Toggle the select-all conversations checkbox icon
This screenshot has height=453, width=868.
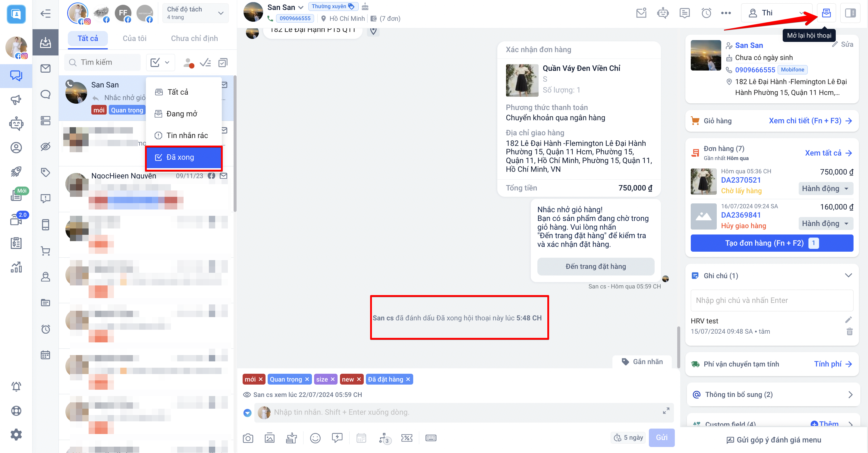(223, 62)
